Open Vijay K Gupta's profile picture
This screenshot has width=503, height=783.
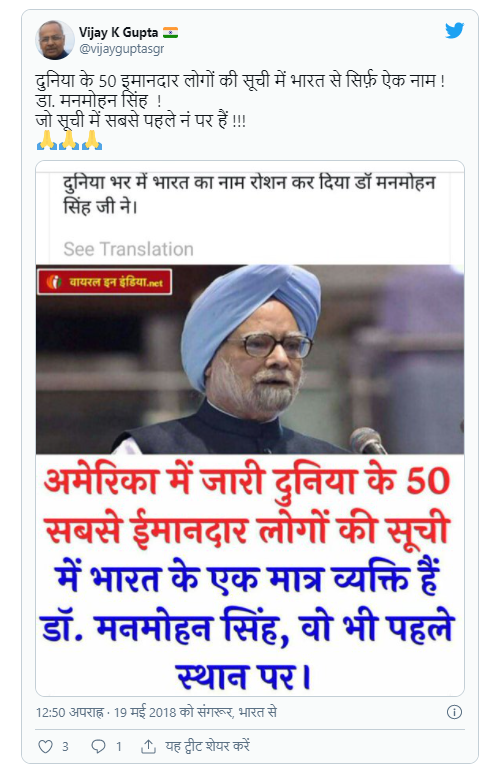click(54, 40)
